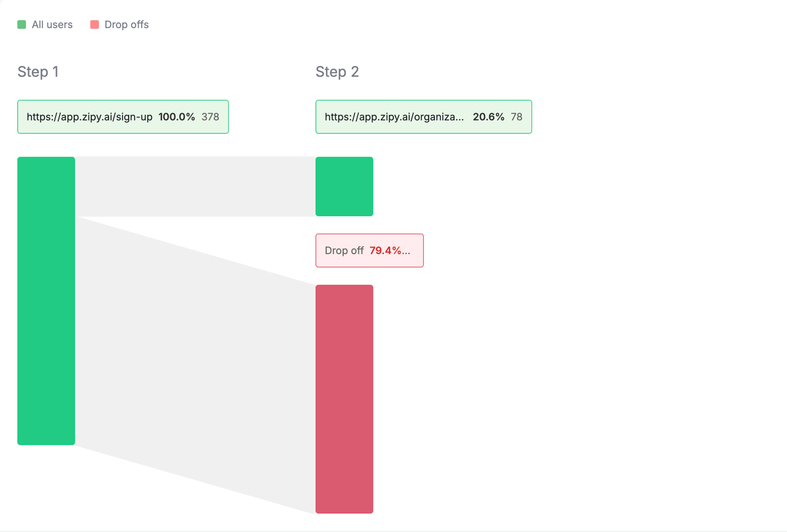
Task: Click the 378 user count
Action: point(210,117)
